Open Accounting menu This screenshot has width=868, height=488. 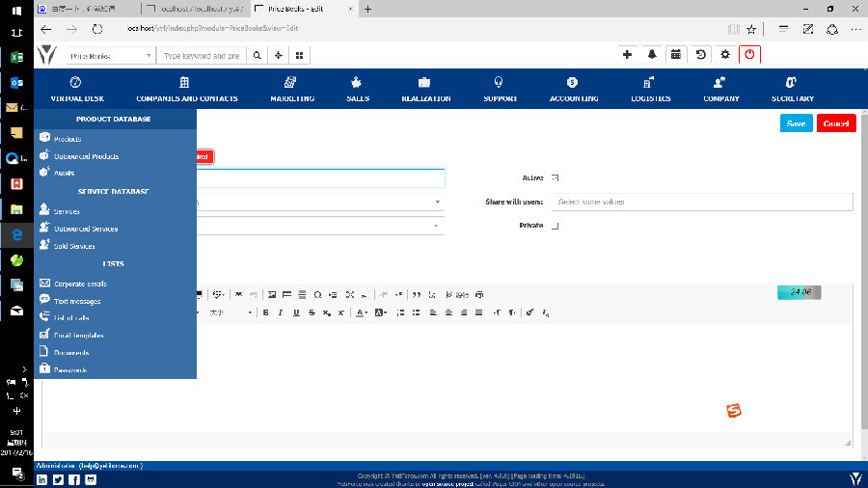coord(574,89)
